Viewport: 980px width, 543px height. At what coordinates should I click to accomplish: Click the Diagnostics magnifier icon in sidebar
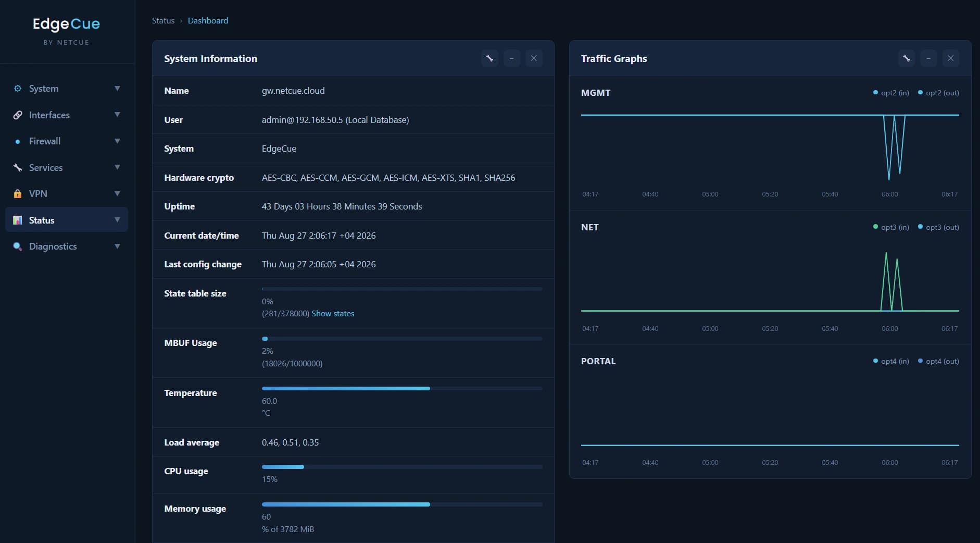[18, 246]
